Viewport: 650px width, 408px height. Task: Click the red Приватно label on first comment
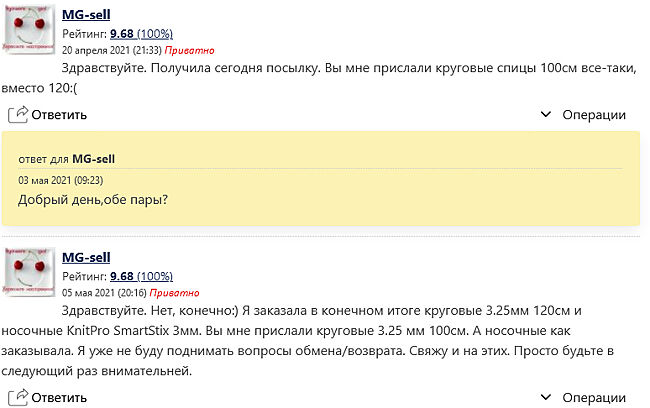[x=190, y=49]
